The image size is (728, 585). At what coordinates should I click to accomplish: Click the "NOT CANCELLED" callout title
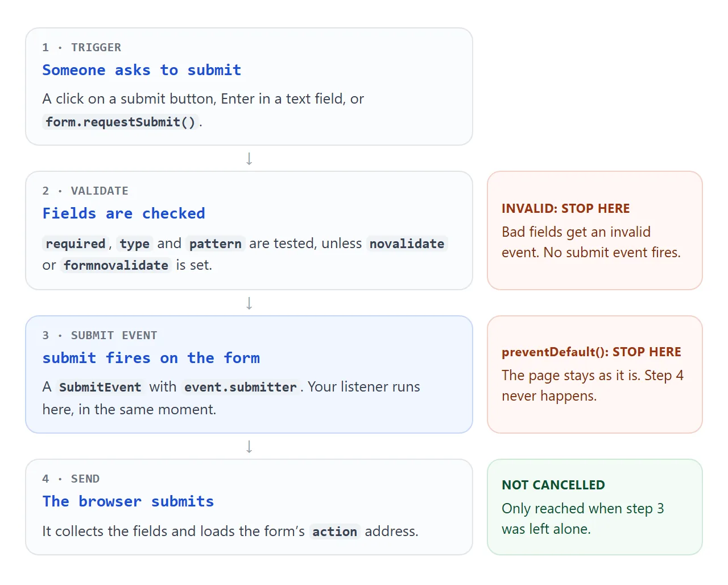click(553, 485)
